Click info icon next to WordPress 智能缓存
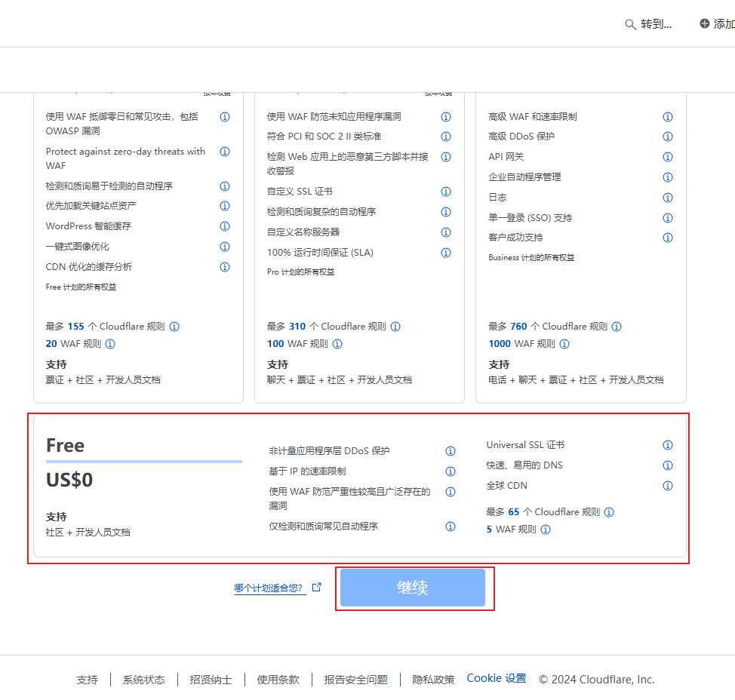The image size is (735, 700). (224, 226)
